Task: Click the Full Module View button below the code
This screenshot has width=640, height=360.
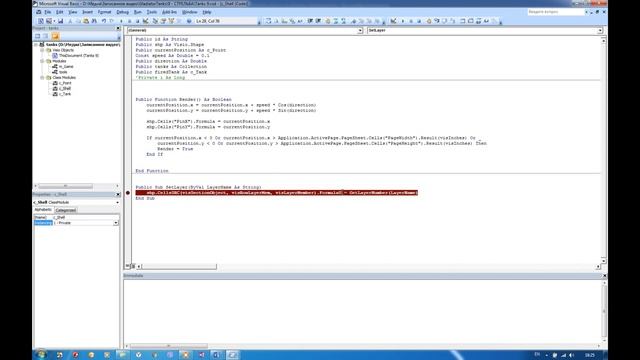Action: [x=133, y=266]
